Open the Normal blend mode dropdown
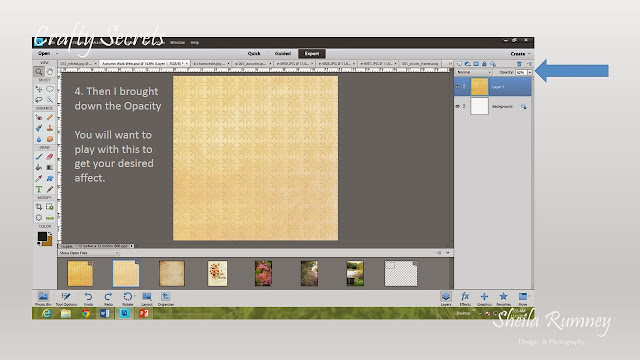640x360 pixels. click(x=474, y=72)
